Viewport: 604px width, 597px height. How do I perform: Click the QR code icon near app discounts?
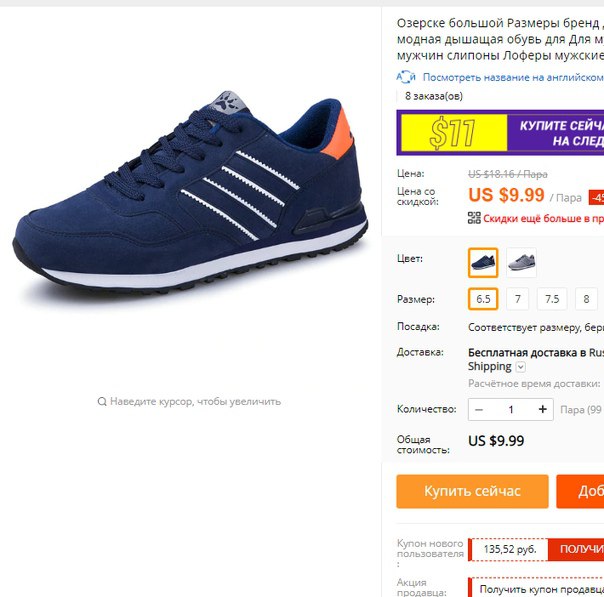(474, 218)
